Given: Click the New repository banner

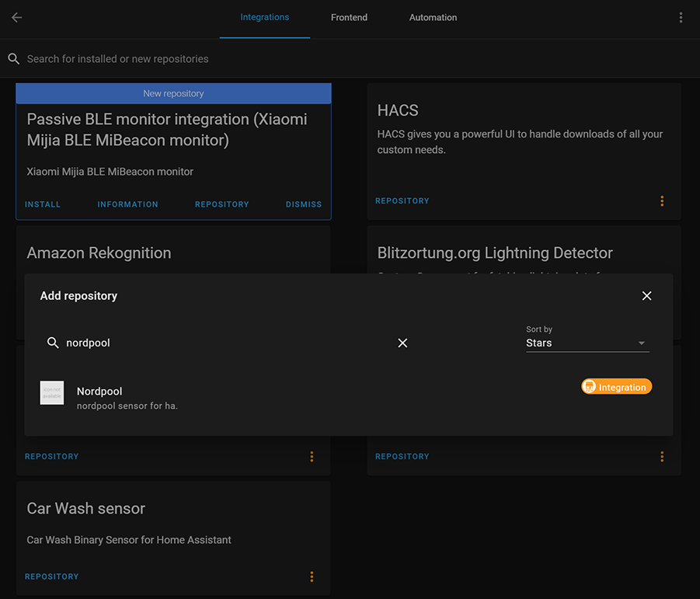Looking at the screenshot, I should click(173, 93).
